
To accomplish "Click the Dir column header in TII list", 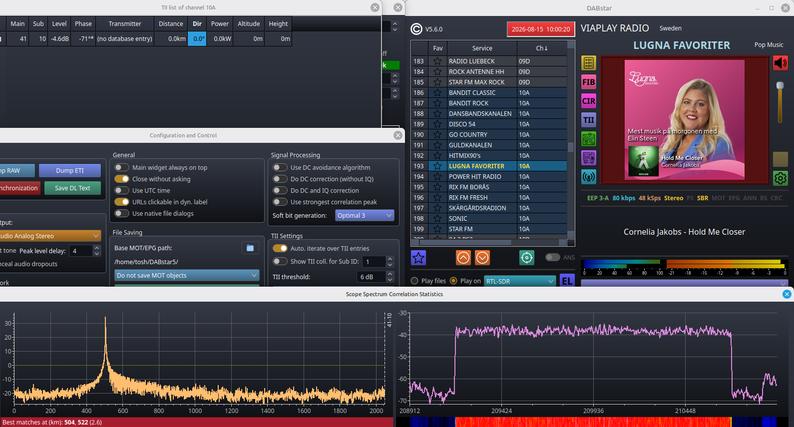I will coord(197,24).
